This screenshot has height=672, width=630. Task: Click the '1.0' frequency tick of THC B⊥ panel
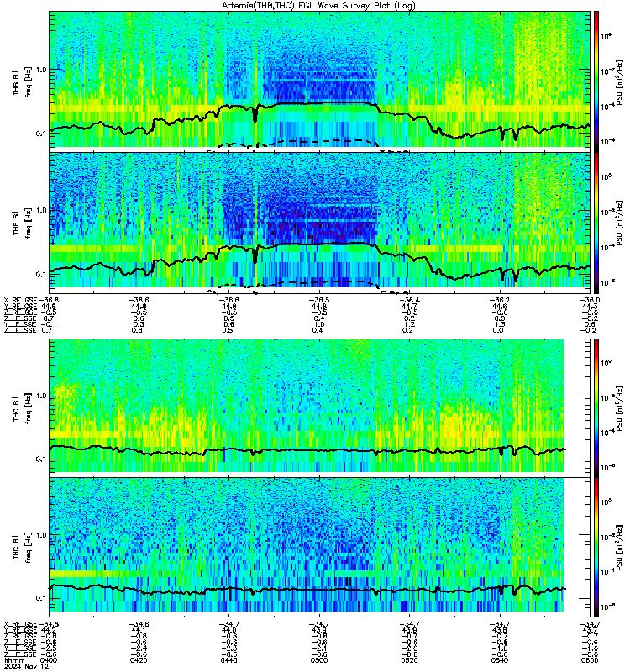pyautogui.click(x=41, y=396)
